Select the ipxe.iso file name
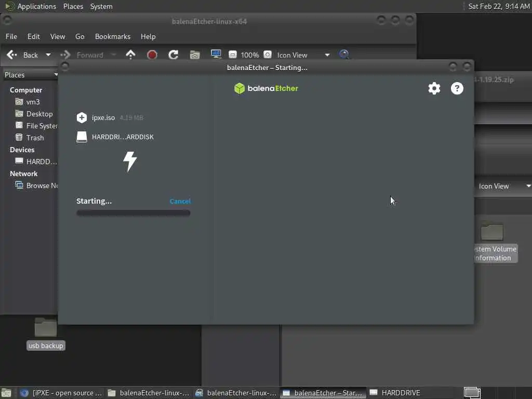The width and height of the screenshot is (532, 399). click(x=103, y=118)
